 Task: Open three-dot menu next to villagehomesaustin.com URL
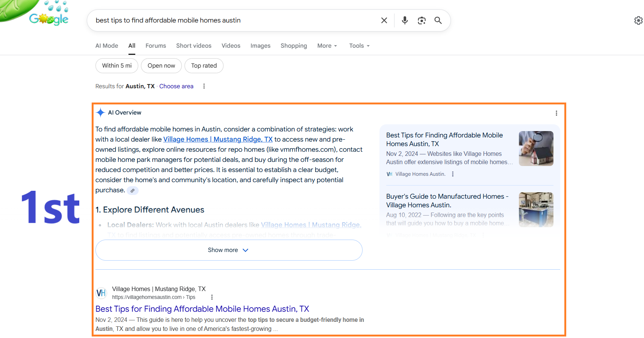click(212, 297)
